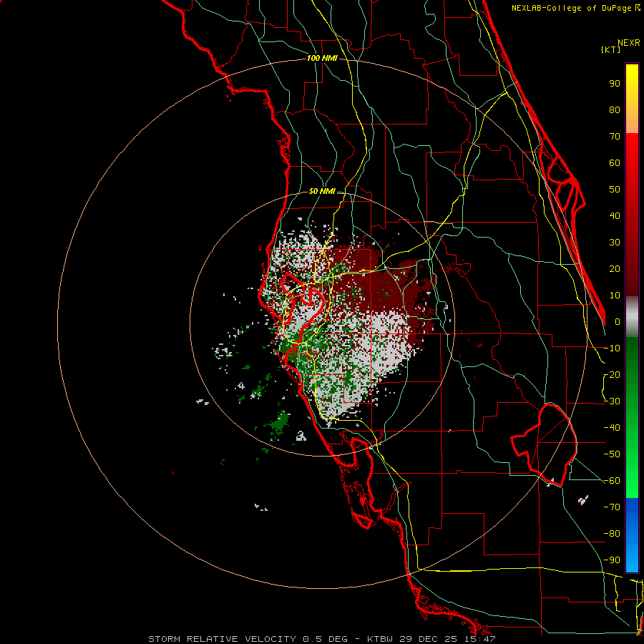
Task: Click the positive "90" label on the velocity scale
Action: tap(615, 84)
